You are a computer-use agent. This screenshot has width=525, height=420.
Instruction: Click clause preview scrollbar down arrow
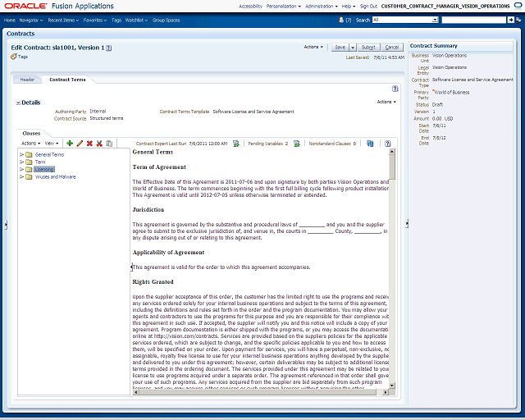(x=392, y=386)
